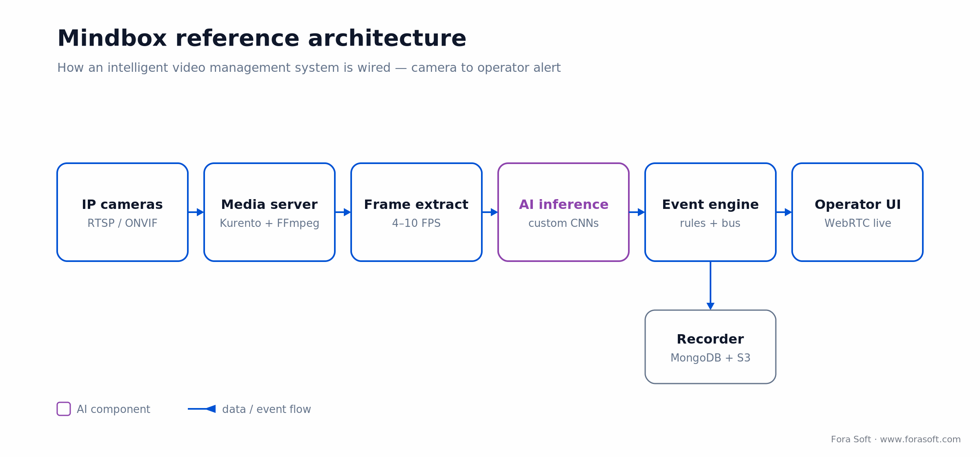
Task: Click the 'Mindbox reference architecture' title
Action: 262,39
